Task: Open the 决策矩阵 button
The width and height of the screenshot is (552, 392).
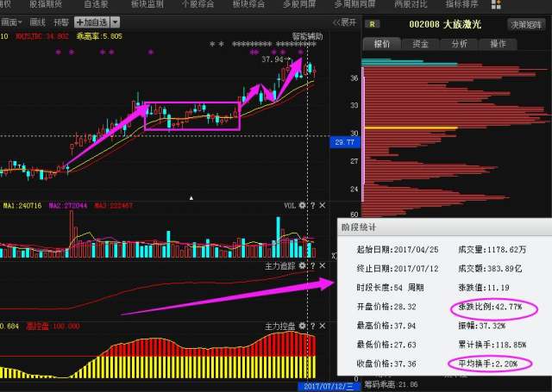Action: [526, 25]
